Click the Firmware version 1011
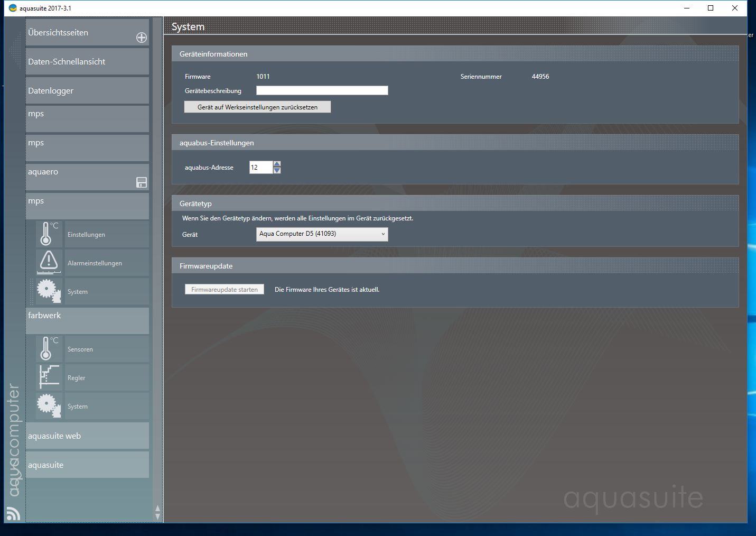The width and height of the screenshot is (756, 536). coord(263,77)
